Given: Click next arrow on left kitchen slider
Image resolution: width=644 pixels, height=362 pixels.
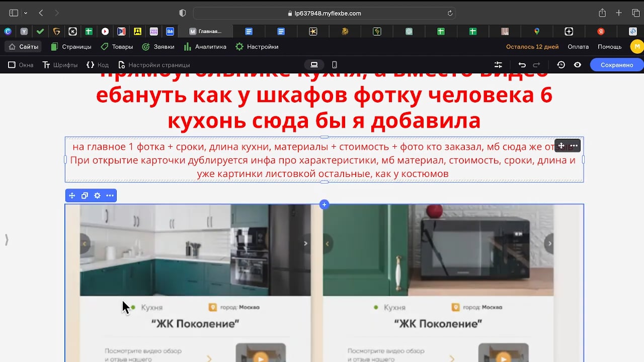Looking at the screenshot, I should 305,243.
